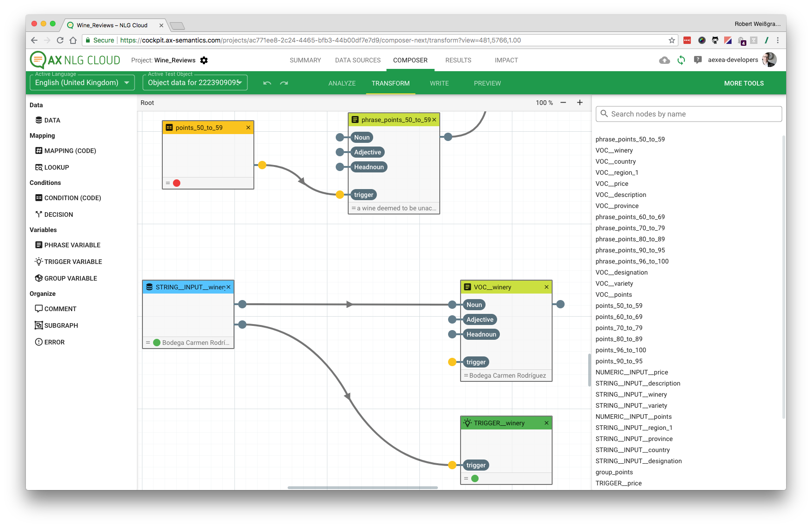The height and width of the screenshot is (527, 812).
Task: Click the MORE TOOLS button
Action: [744, 83]
